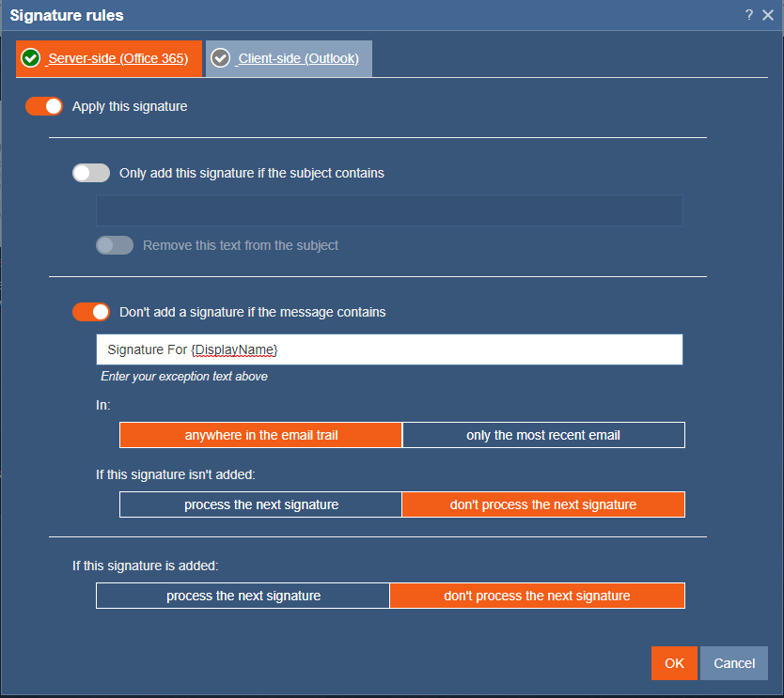The width and height of the screenshot is (784, 698).
Task: Switch to the Client-side (Outlook) tab
Action: click(x=288, y=58)
